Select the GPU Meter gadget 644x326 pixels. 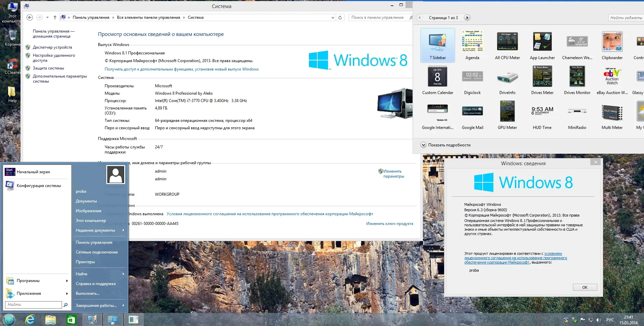coord(507,115)
